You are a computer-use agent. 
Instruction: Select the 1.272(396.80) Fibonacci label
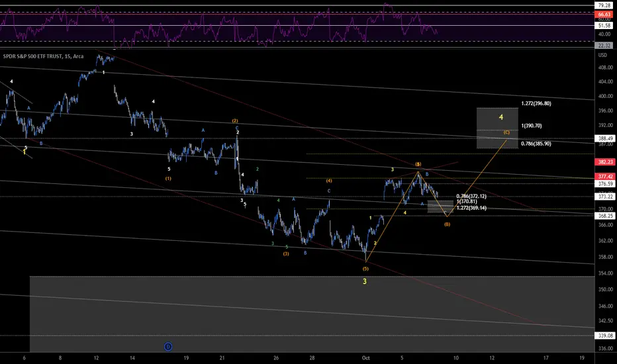tap(536, 103)
